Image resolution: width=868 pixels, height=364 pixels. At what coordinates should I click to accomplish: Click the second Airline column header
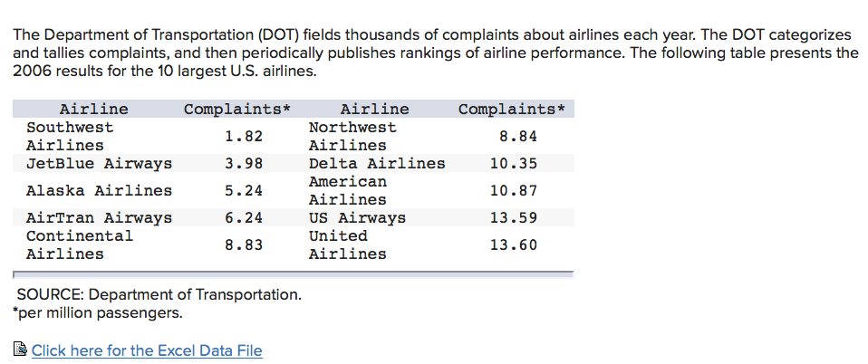point(374,110)
